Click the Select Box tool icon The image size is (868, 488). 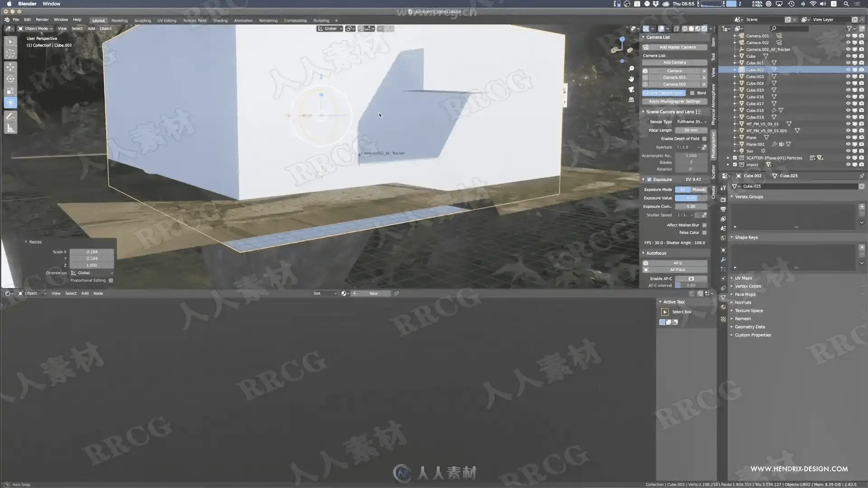point(10,42)
